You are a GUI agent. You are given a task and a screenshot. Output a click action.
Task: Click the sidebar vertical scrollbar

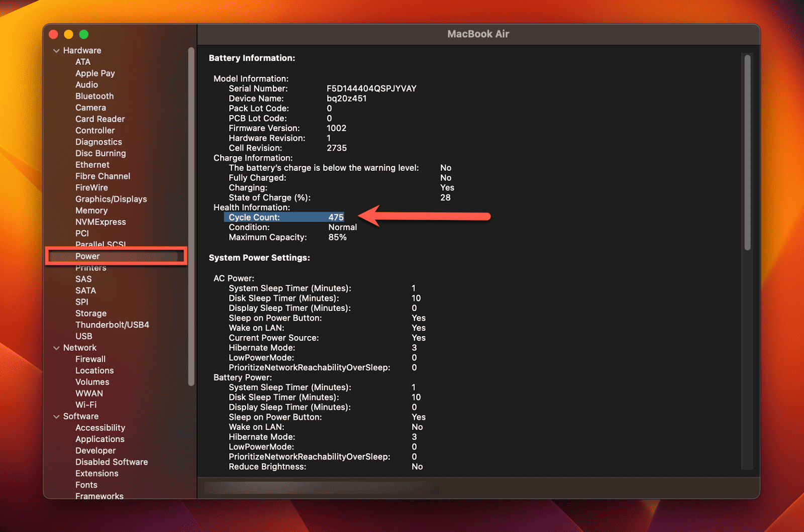pyautogui.click(x=191, y=216)
